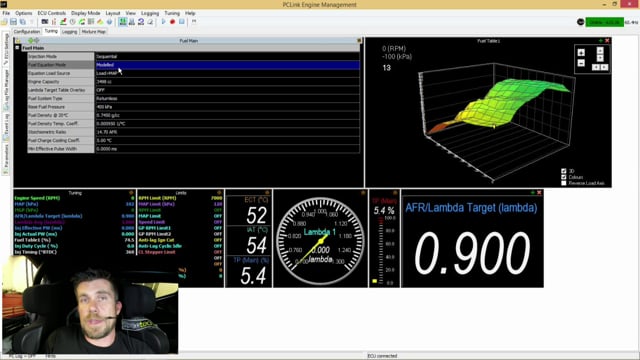Image resolution: width=640 pixels, height=360 pixels.
Task: Click the blue stop square icon
Action: tap(182, 22)
